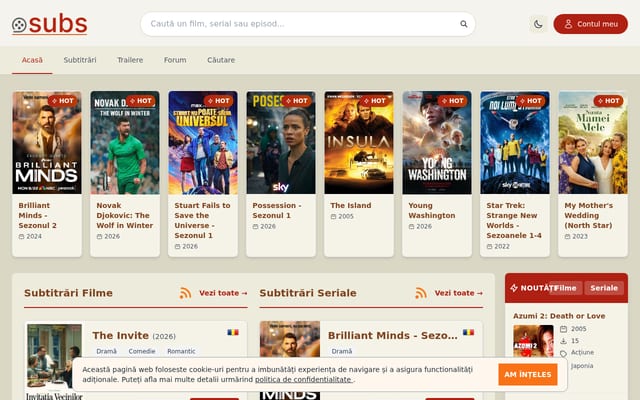Select the Acasă tab
This screenshot has width=640, height=400.
point(32,60)
